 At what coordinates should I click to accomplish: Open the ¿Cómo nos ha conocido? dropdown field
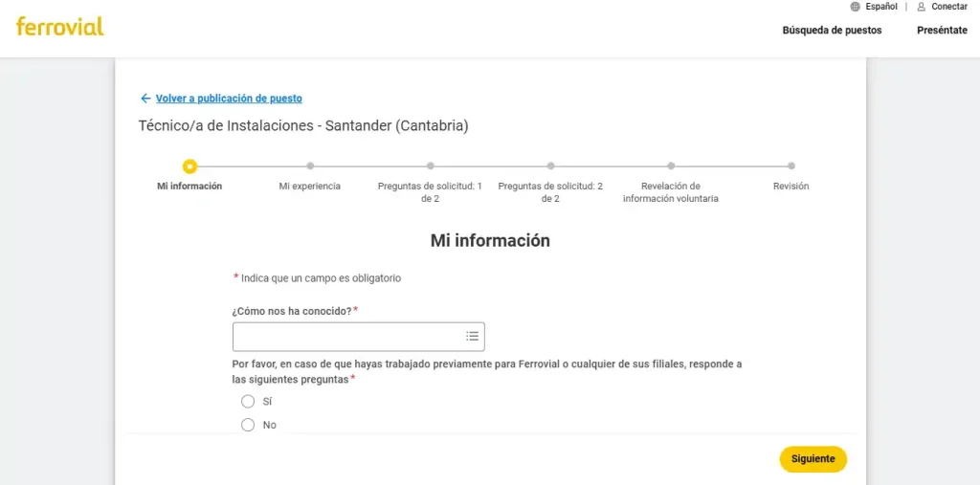pos(358,337)
